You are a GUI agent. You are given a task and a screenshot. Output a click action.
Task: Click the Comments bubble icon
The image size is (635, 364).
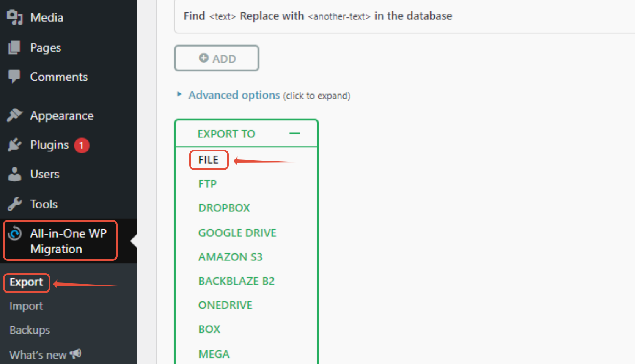14,77
